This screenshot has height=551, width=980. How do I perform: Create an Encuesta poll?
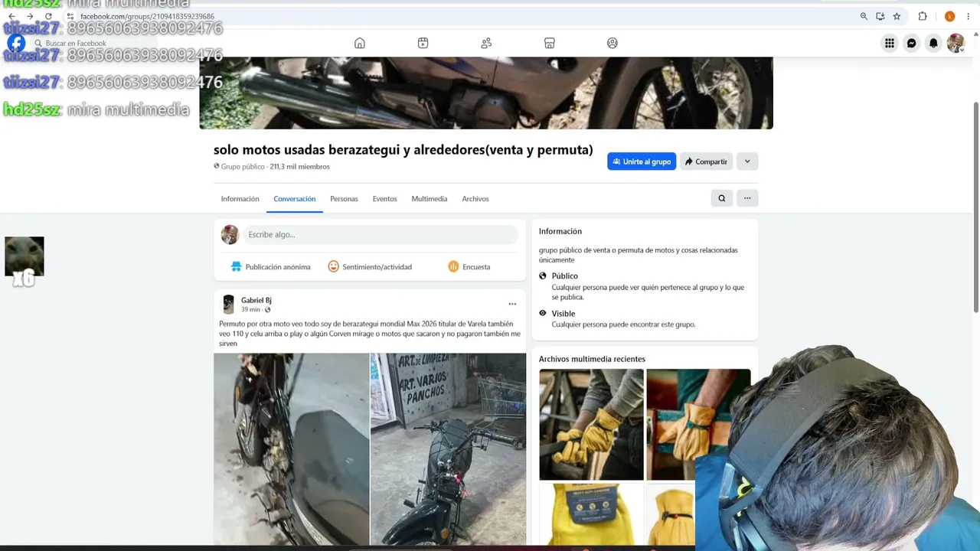click(469, 267)
